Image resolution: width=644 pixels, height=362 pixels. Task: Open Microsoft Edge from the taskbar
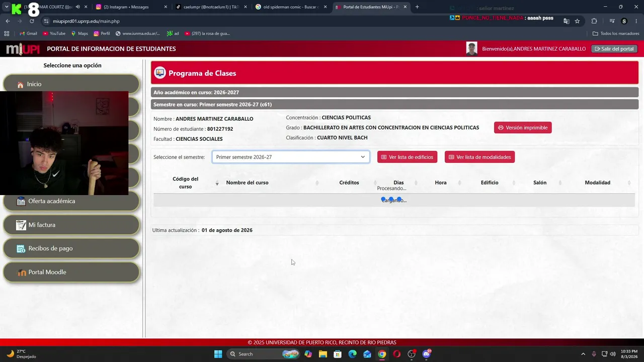[x=353, y=354]
